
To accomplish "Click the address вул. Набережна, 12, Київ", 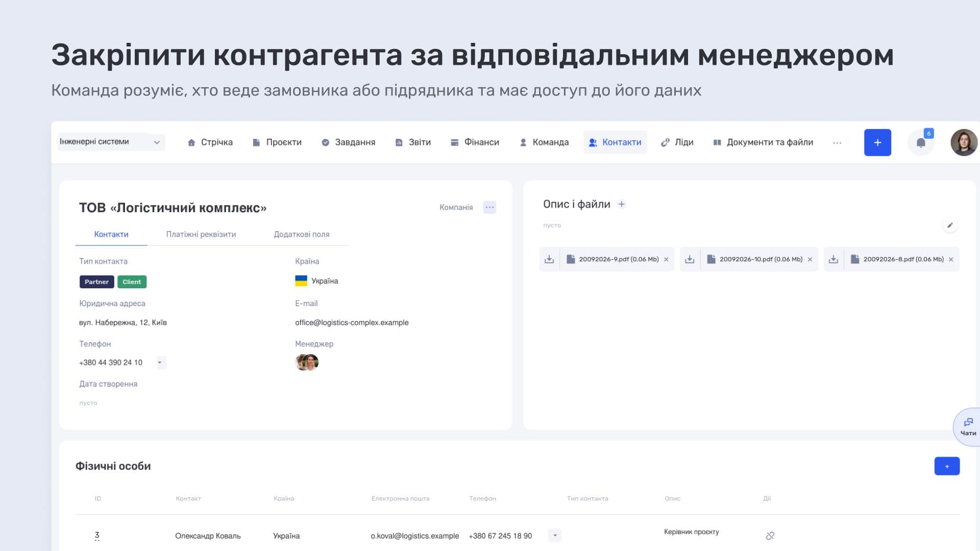I will tap(123, 322).
